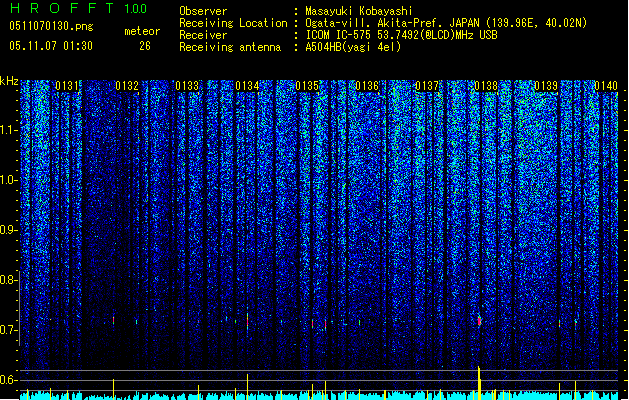The image size is (629, 400).
Task: Click the timestamp 05.11.07 01:30
Action: click(x=51, y=46)
